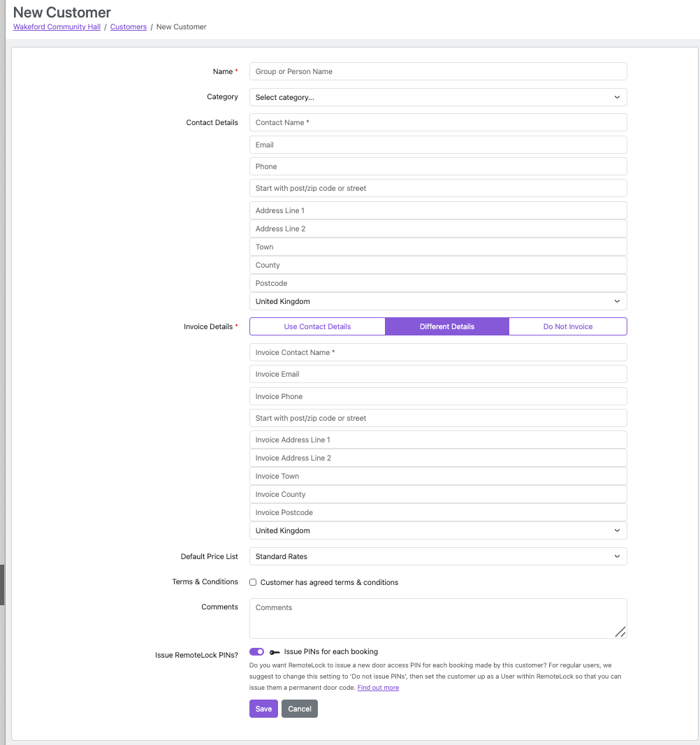Grab the Comments box resize handle
The image size is (700, 745).
click(620, 632)
